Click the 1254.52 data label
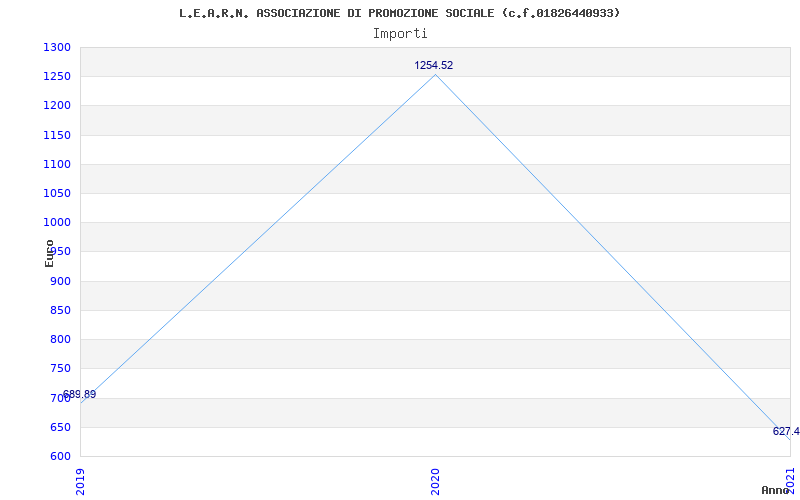Screen dimensions: 800x500 tap(433, 65)
